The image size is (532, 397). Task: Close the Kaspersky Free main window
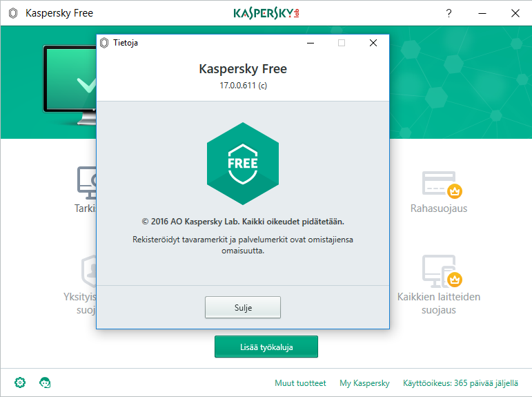[x=515, y=13]
